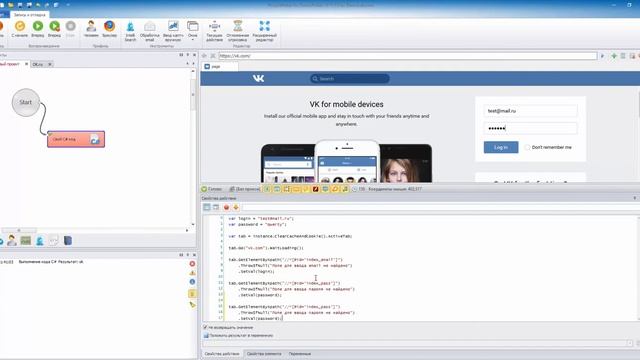The image size is (640, 360).
Task: Click the person icon in the actions toolbar
Action: (x=12, y=240)
